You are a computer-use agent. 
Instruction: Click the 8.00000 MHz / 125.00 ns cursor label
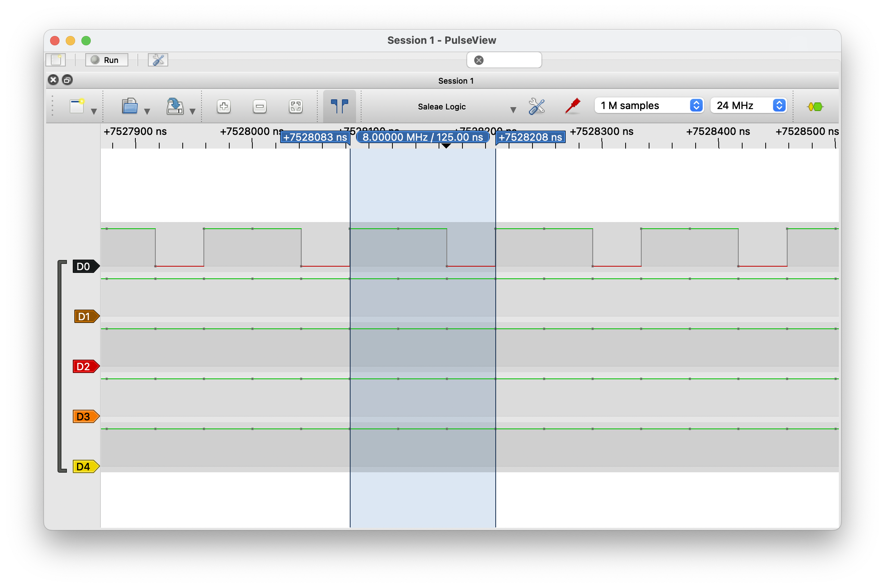[x=423, y=137]
